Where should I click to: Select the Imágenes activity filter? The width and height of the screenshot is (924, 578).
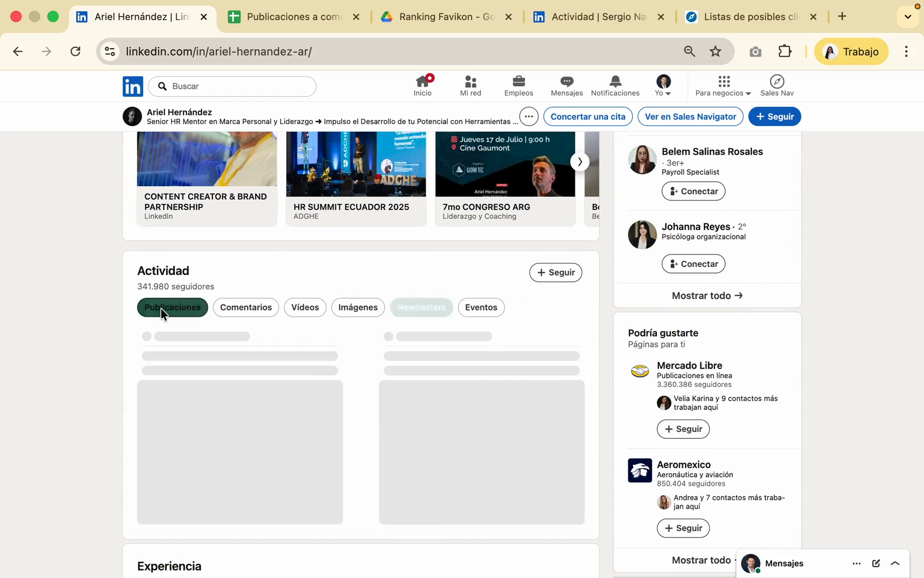tap(358, 307)
